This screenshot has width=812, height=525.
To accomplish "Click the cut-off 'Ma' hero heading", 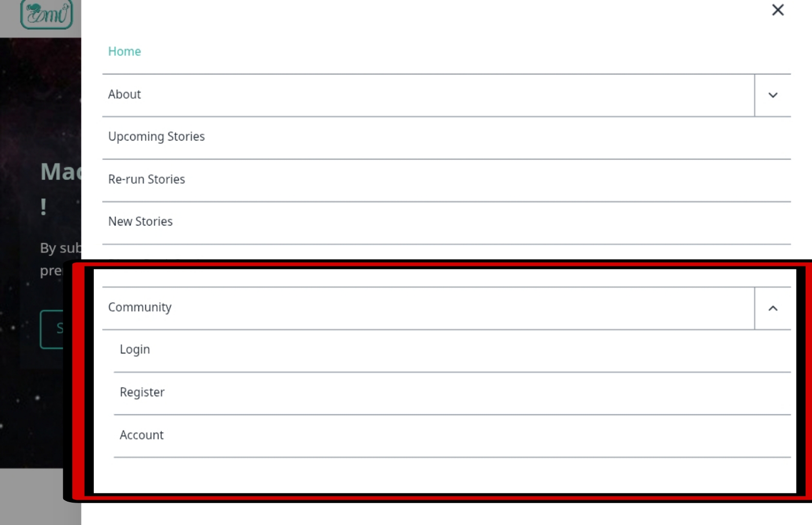I will (x=60, y=172).
